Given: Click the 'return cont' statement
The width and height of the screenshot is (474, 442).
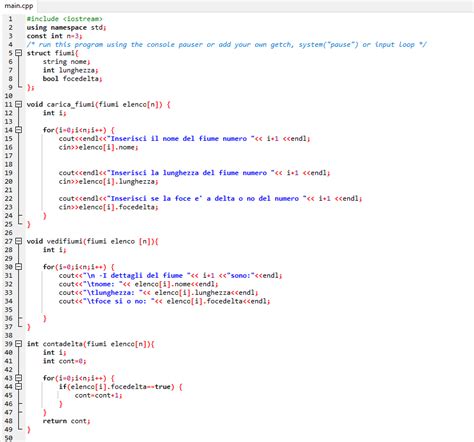Looking at the screenshot, I should point(66,421).
